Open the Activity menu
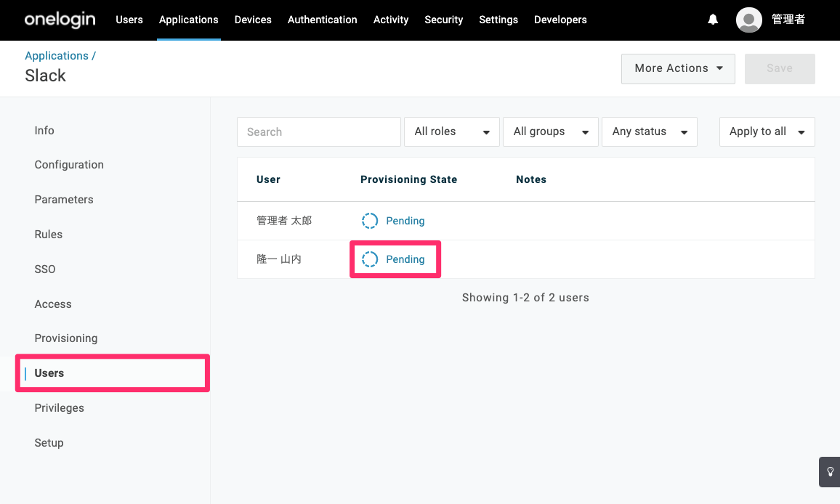 coord(390,20)
